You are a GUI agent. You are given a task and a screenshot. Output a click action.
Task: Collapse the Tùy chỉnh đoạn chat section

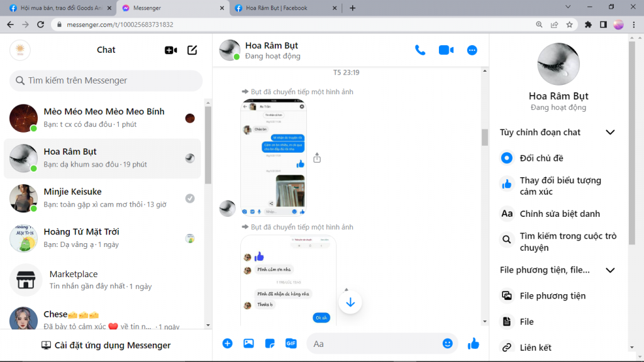click(x=609, y=133)
